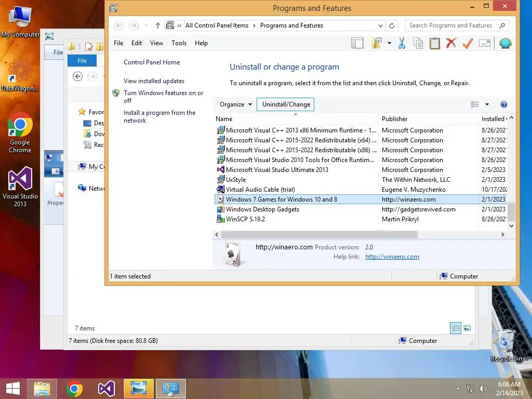Click the layout pane toolbar icon
Viewport: 532px width, 399px height.
pyautogui.click(x=357, y=44)
